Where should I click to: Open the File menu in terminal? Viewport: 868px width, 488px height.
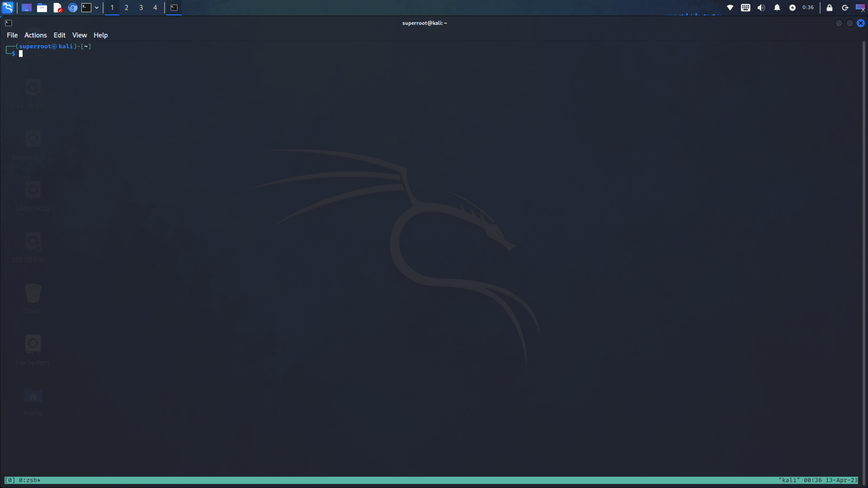12,35
